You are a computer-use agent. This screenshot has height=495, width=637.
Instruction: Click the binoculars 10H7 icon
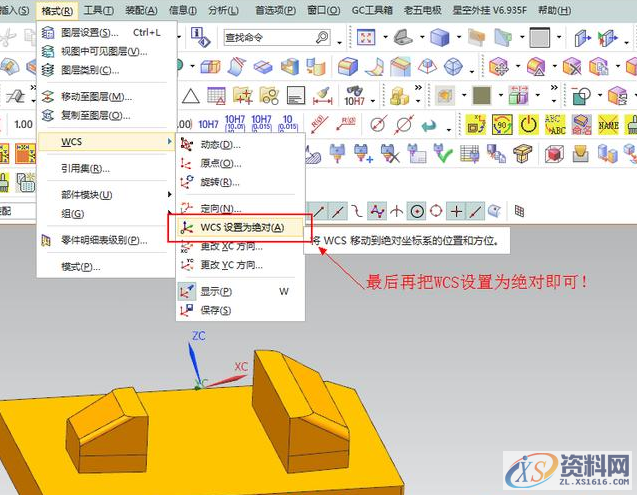tap(355, 96)
